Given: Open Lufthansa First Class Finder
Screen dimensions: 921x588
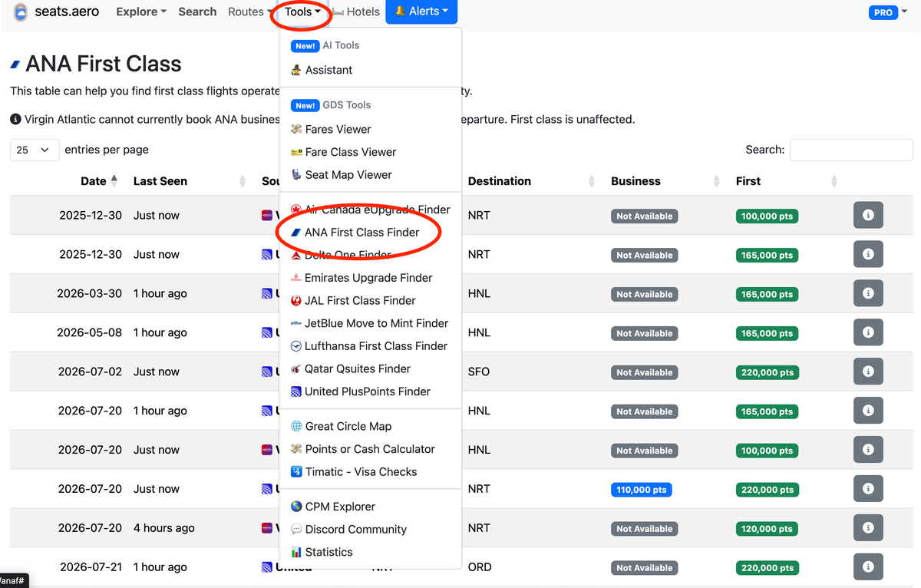Looking at the screenshot, I should click(369, 346).
